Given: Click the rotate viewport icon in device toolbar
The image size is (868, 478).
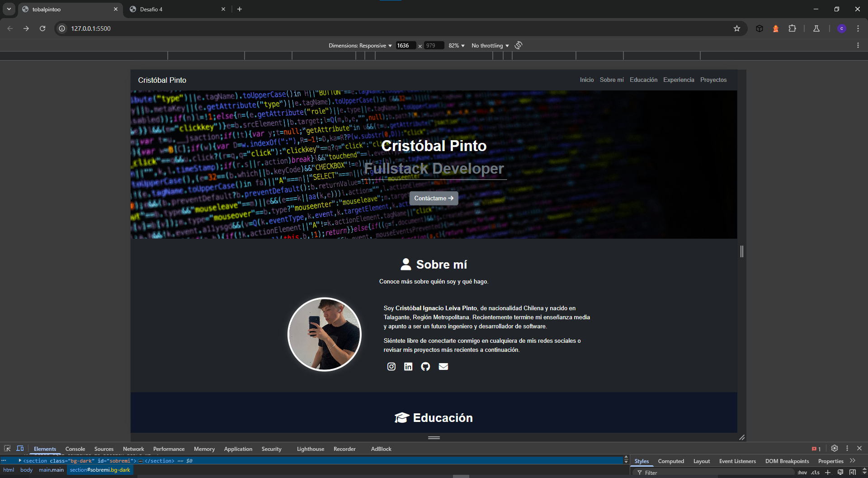Looking at the screenshot, I should pyautogui.click(x=518, y=45).
